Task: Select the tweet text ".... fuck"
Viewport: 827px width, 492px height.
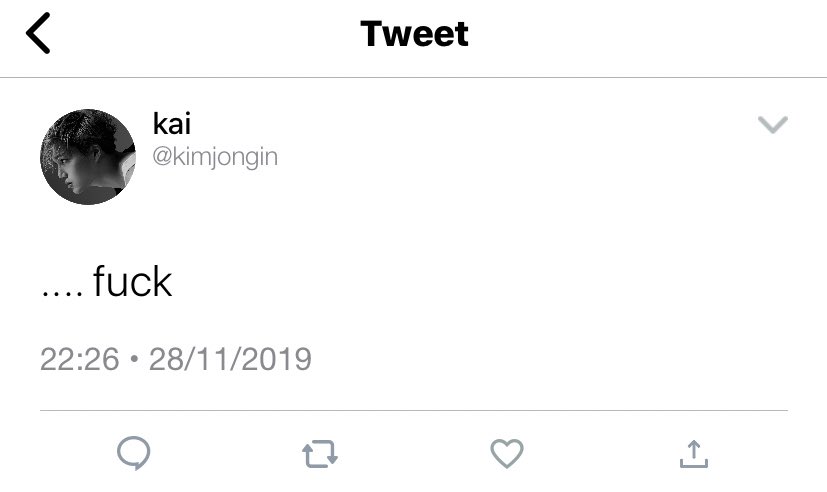Action: tap(107, 282)
